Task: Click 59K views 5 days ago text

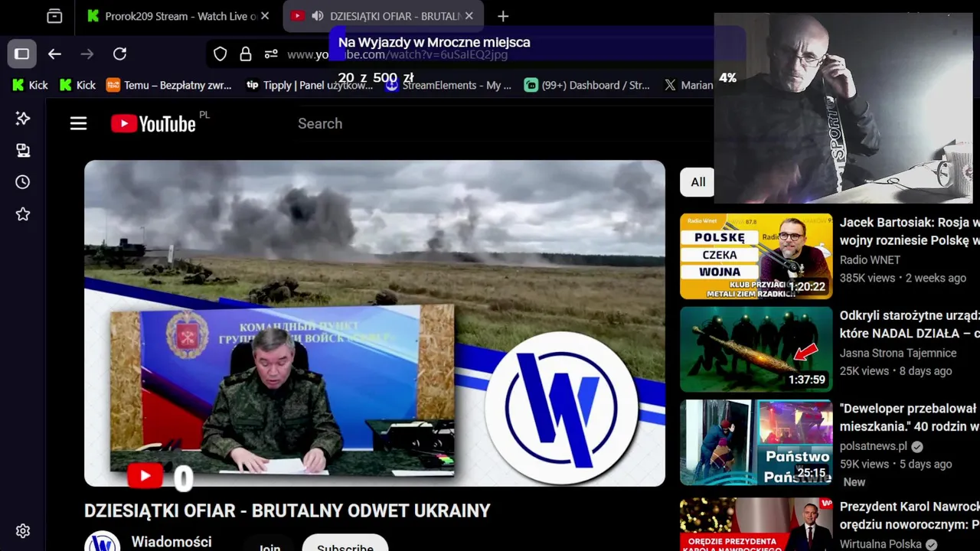Action: (896, 464)
